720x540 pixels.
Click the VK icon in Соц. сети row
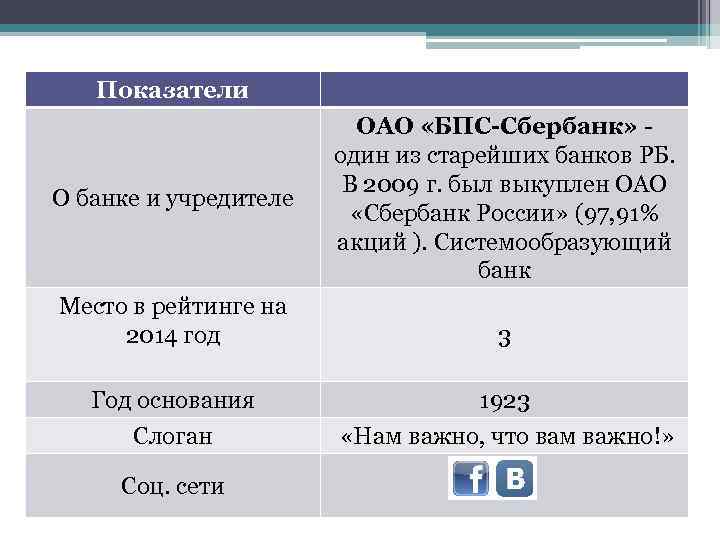tap(515, 478)
